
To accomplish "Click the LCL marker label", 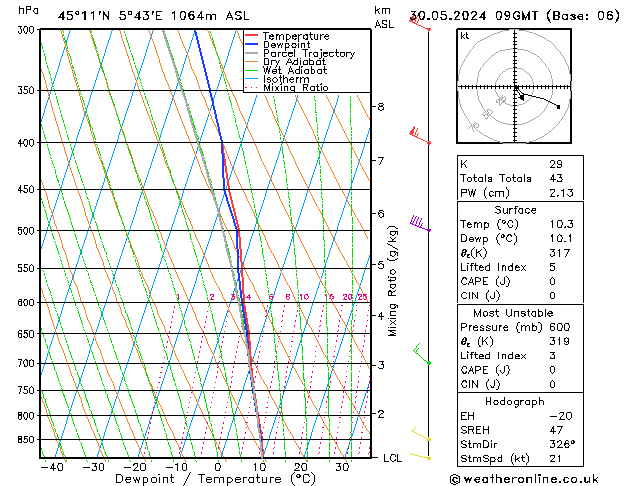I will pos(392,458).
